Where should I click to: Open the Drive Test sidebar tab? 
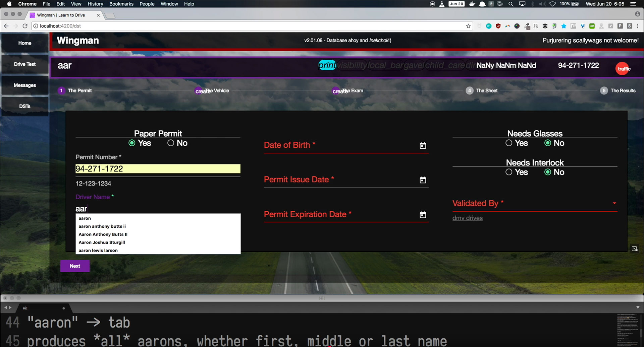click(25, 64)
